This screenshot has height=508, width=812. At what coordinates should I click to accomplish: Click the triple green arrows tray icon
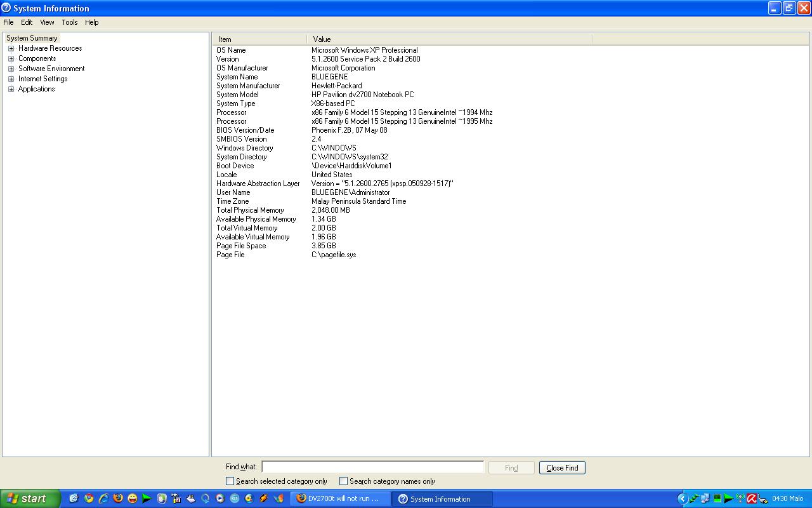(x=694, y=498)
